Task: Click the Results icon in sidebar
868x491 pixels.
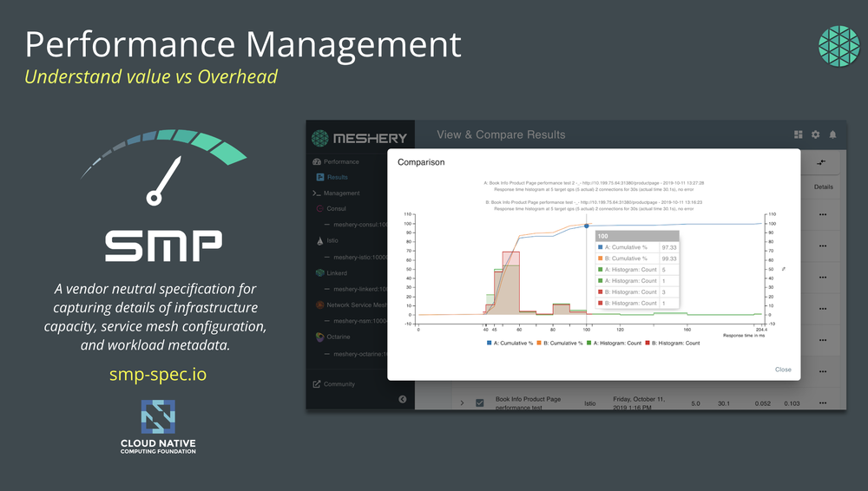Action: pyautogui.click(x=320, y=177)
